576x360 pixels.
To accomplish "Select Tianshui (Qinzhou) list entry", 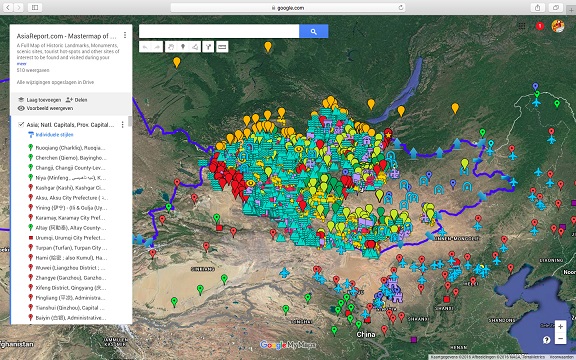I will point(70,308).
